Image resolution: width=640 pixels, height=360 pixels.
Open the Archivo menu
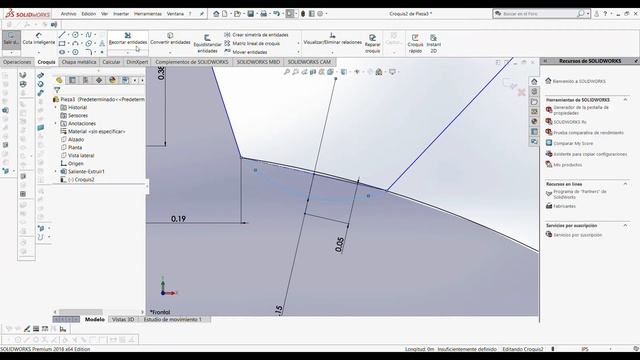(68, 13)
